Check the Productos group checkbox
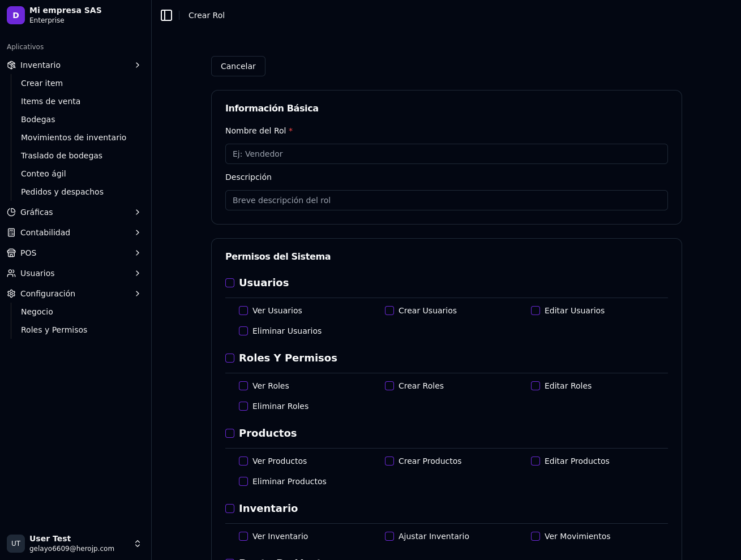 [x=230, y=433]
